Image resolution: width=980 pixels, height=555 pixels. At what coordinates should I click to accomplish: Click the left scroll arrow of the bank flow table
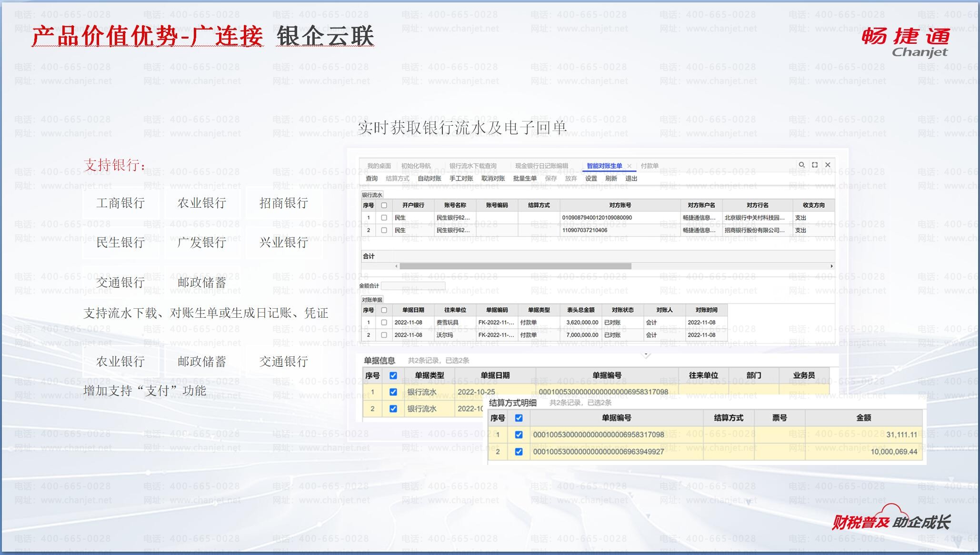pos(396,266)
